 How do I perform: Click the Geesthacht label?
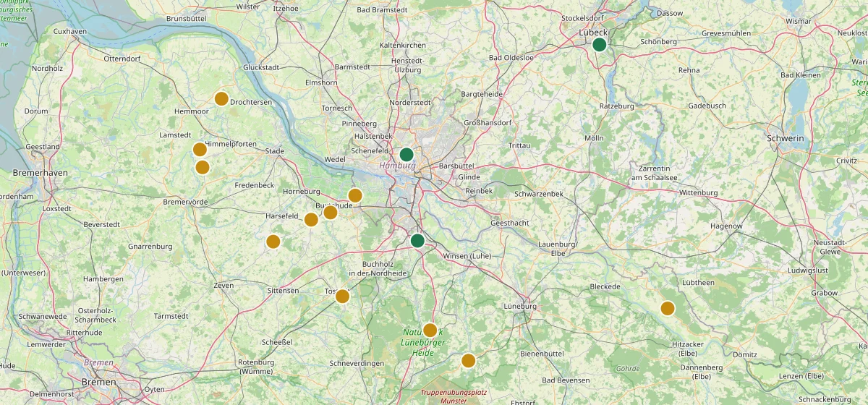pyautogui.click(x=510, y=223)
